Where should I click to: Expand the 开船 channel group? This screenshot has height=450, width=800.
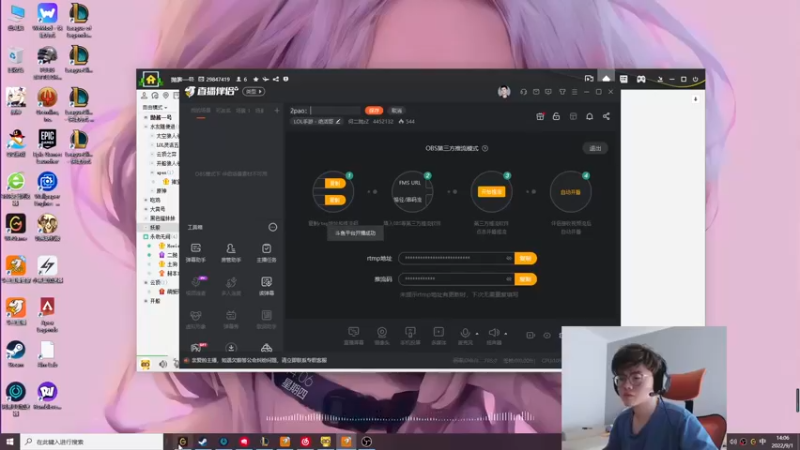(x=146, y=301)
